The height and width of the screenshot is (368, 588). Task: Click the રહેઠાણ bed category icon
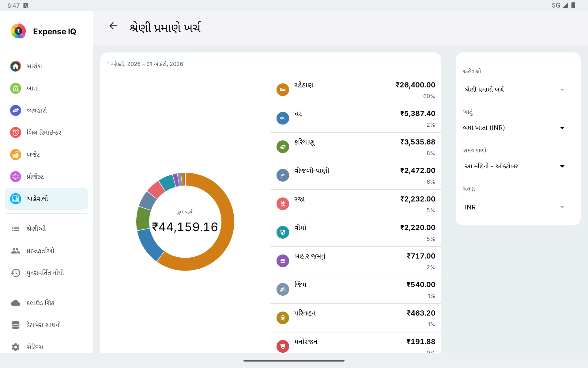pyautogui.click(x=283, y=90)
